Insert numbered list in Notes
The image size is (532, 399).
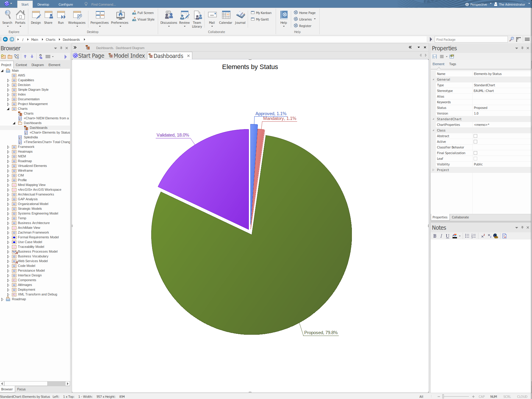click(x=474, y=236)
